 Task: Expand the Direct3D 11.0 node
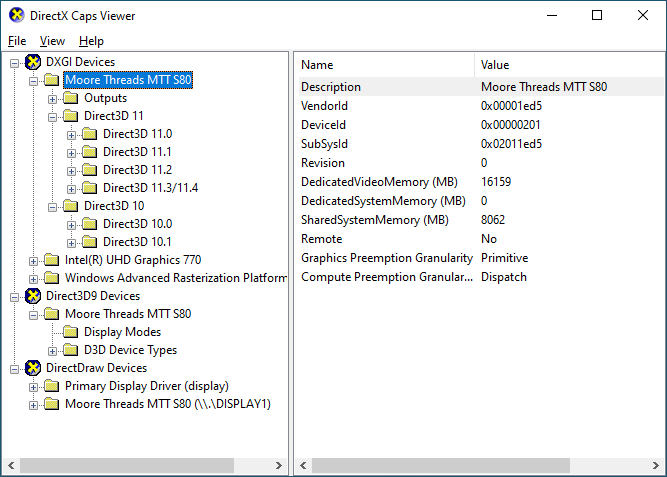pyautogui.click(x=71, y=135)
